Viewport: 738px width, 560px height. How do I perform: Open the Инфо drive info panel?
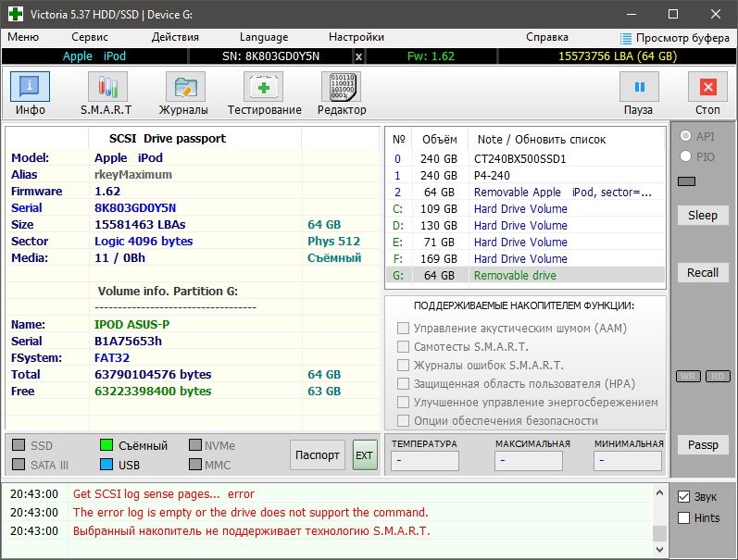31,87
